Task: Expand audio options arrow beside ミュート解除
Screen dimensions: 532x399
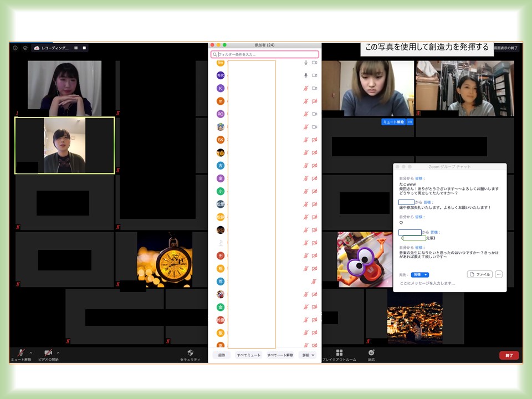Action: (x=31, y=353)
